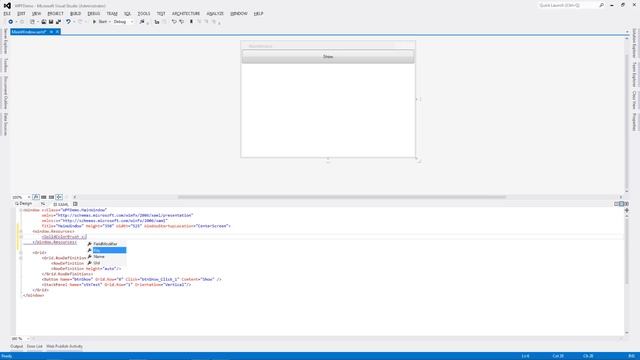The width and height of the screenshot is (640, 360).
Task: Toggle snapping to snaplines icon
Action: click(x=59, y=197)
